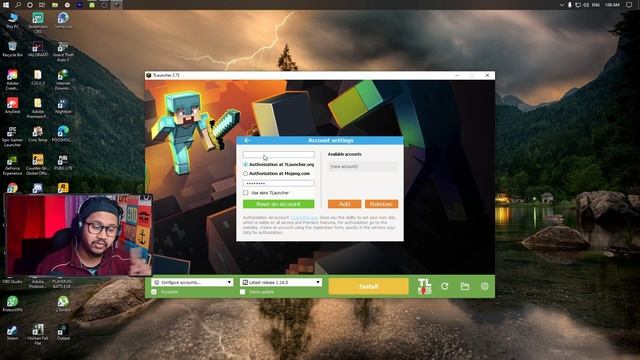640x360 pixels.
Task: Open File Explorer from the taskbar
Action: 55,5
